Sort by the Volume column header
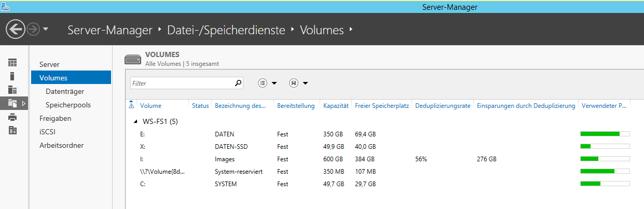The width and height of the screenshot is (644, 209). click(150, 106)
